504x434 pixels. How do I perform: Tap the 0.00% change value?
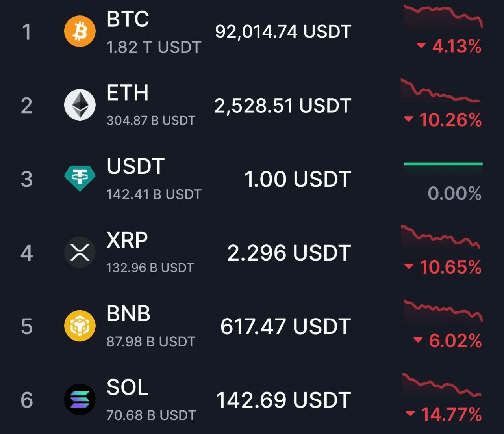tap(454, 194)
